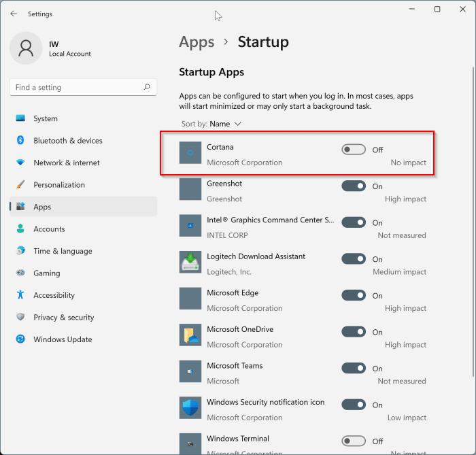Click the back arrow icon
476x455 pixels.
pyautogui.click(x=14, y=14)
